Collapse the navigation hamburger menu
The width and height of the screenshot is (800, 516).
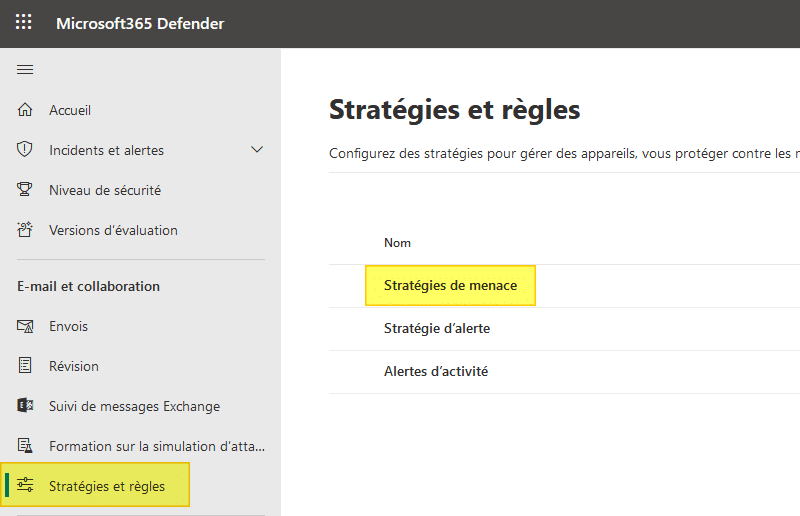click(25, 69)
